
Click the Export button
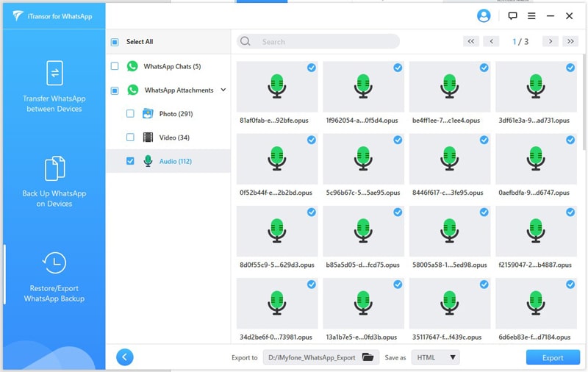click(553, 357)
